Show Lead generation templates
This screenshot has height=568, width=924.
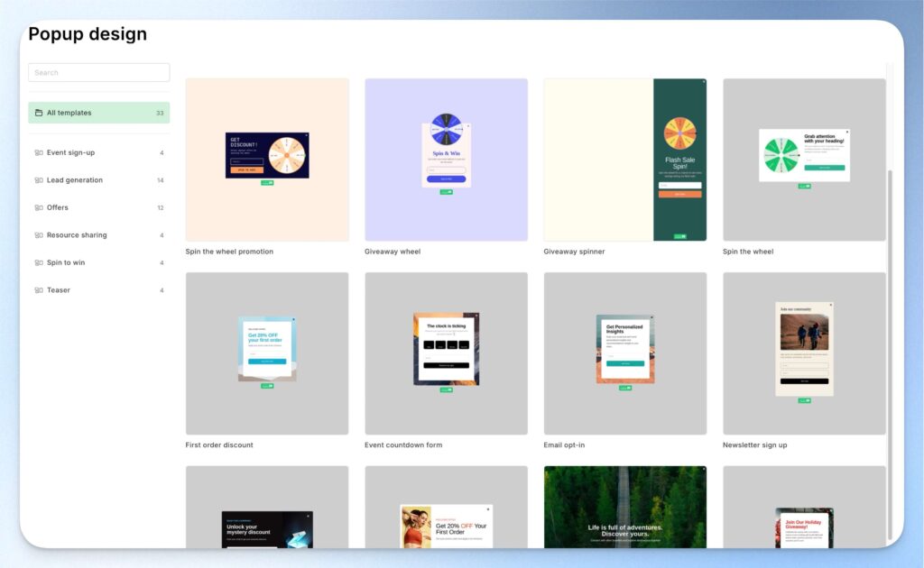(x=99, y=180)
